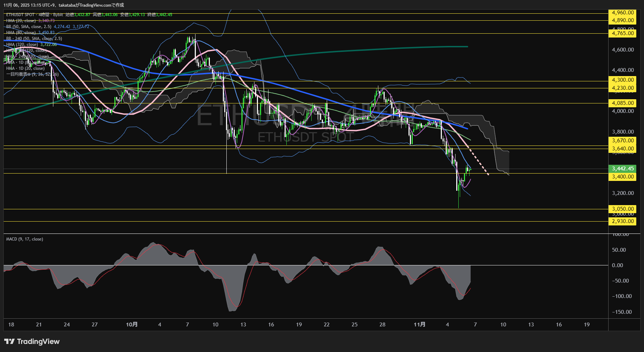Click the 3,050.00 support level tag
The image size is (644, 352).
[x=622, y=209]
